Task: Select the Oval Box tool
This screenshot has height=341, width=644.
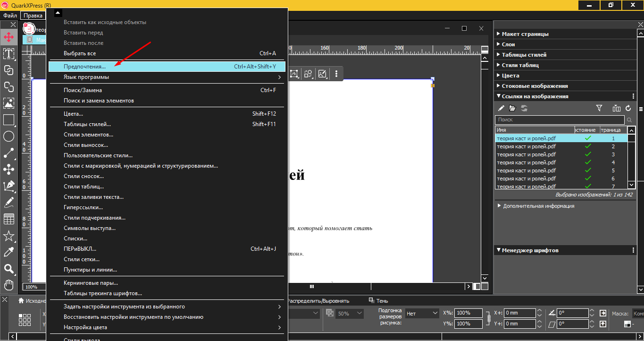Action: [x=8, y=136]
